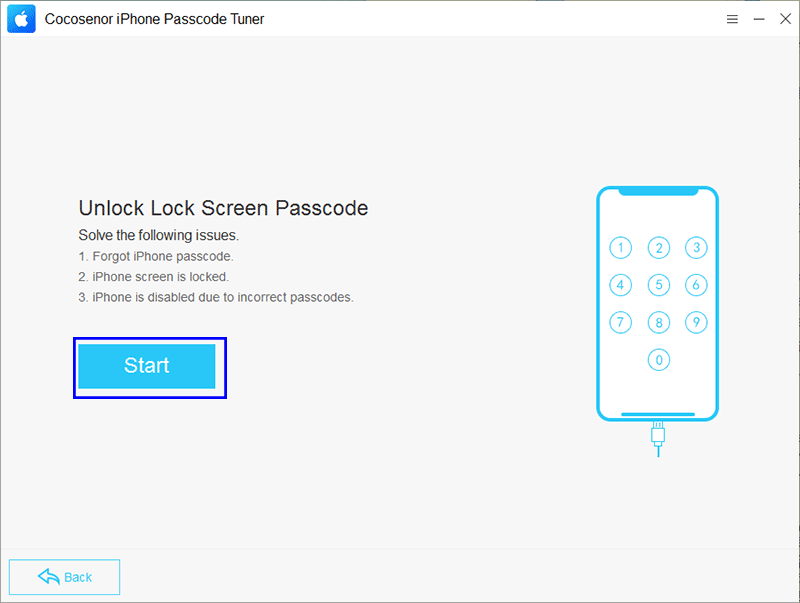This screenshot has height=603, width=800.
Task: Minimize the Passcode Tuner window
Action: (759, 19)
